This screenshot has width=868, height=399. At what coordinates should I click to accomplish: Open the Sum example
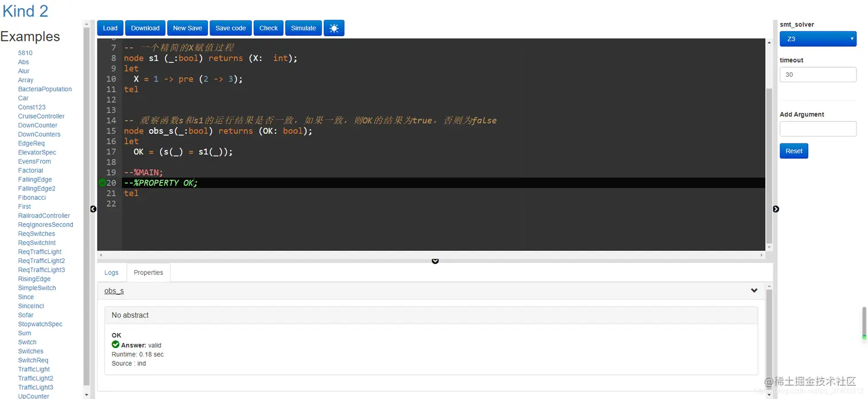click(25, 333)
